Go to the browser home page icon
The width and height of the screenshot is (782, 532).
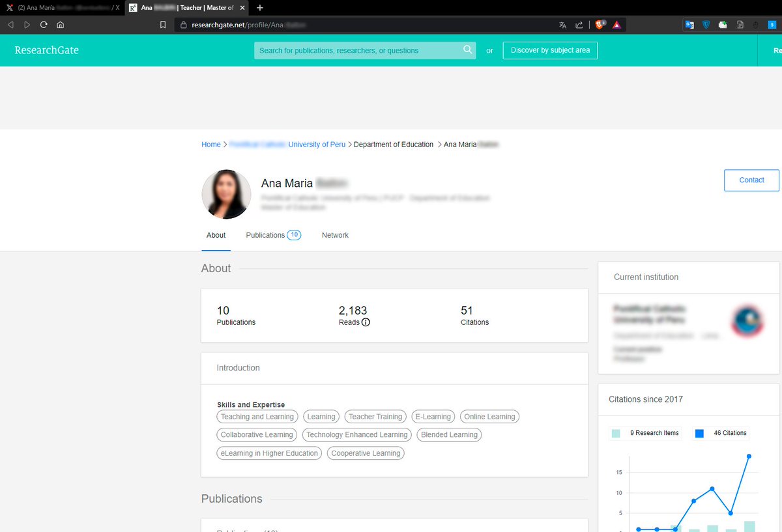[x=60, y=25]
